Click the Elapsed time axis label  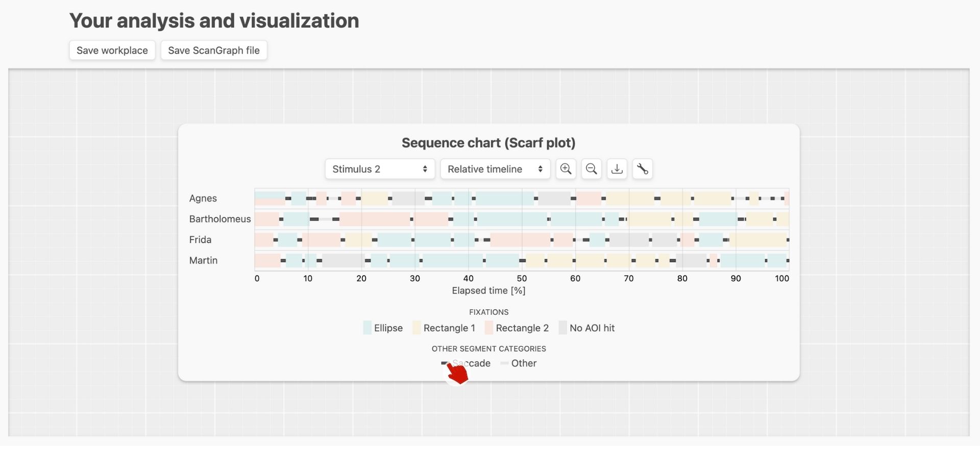point(488,291)
